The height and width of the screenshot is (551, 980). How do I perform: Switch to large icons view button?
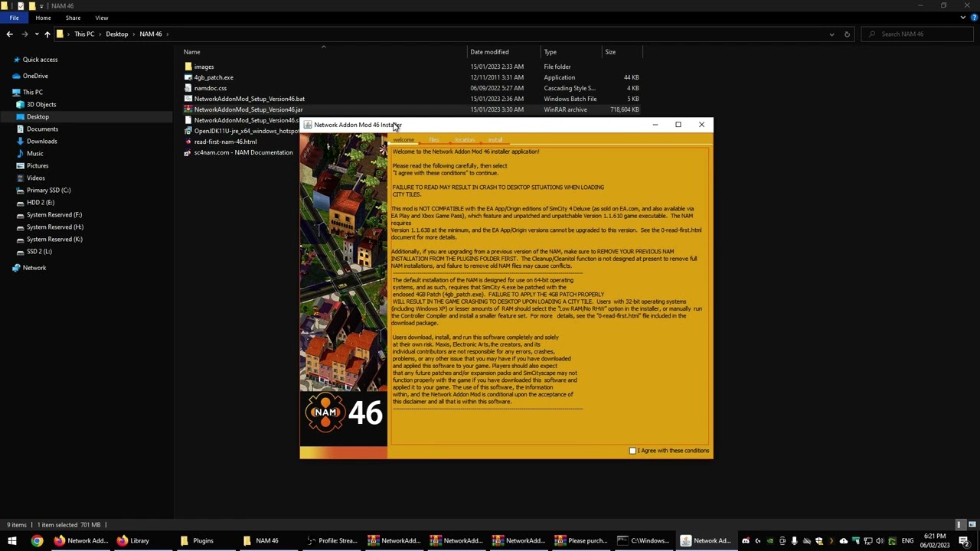point(972,525)
